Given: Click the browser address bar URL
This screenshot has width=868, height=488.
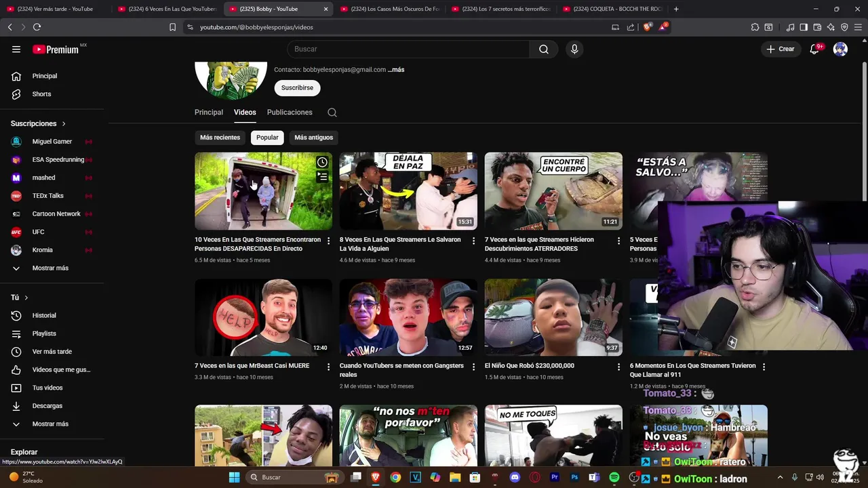Looking at the screenshot, I should (256, 27).
